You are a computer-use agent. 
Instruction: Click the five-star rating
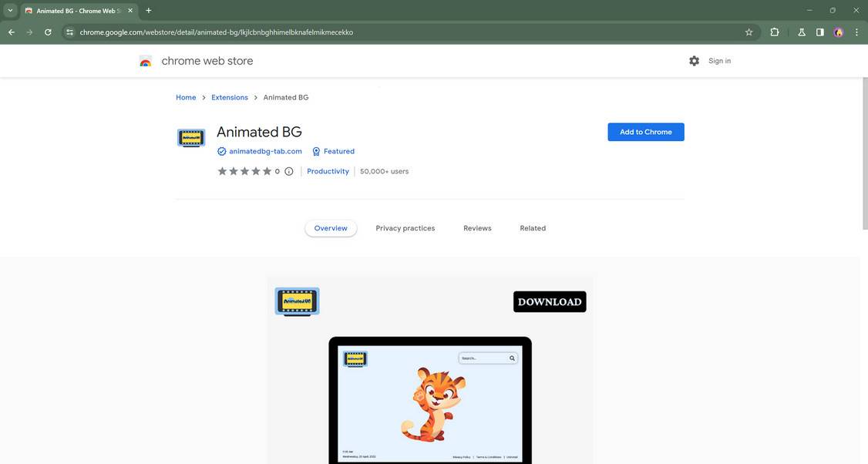pyautogui.click(x=244, y=171)
